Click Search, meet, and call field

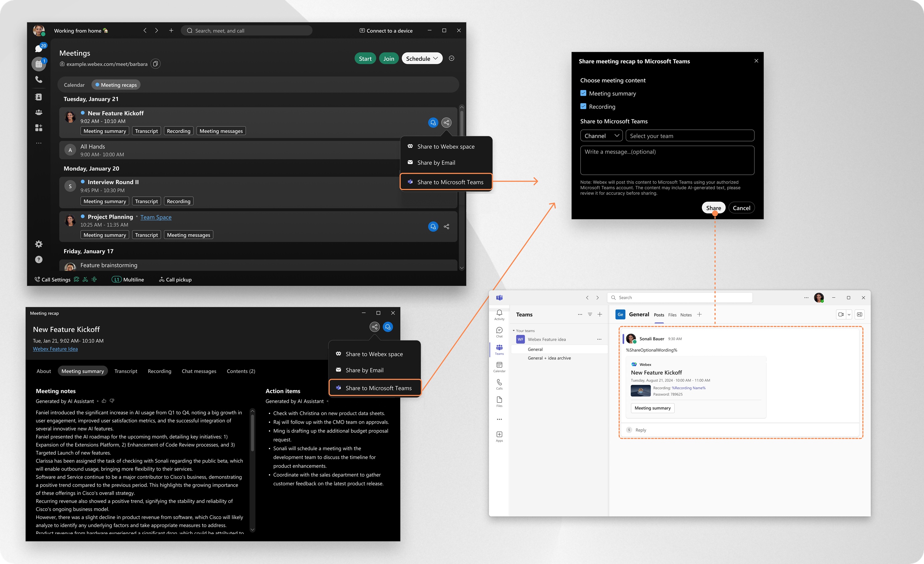[247, 31]
